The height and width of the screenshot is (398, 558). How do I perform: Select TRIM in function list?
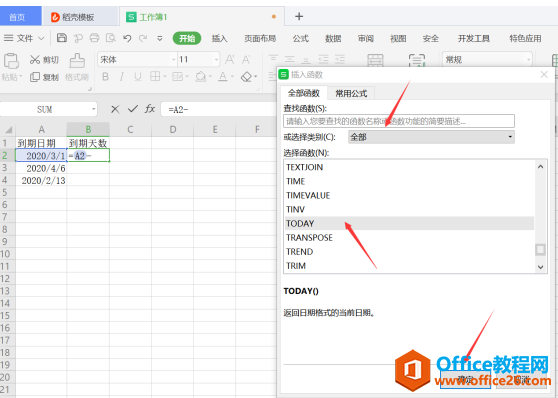click(409, 266)
